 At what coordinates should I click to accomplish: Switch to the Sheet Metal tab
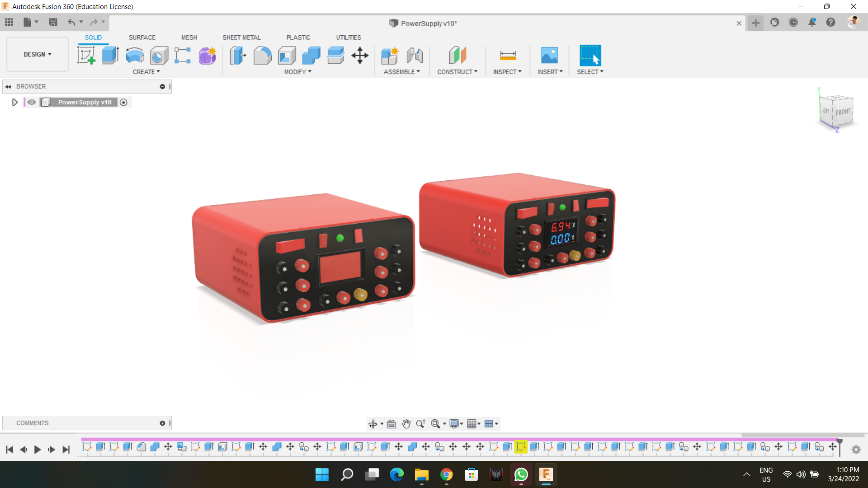(x=241, y=38)
